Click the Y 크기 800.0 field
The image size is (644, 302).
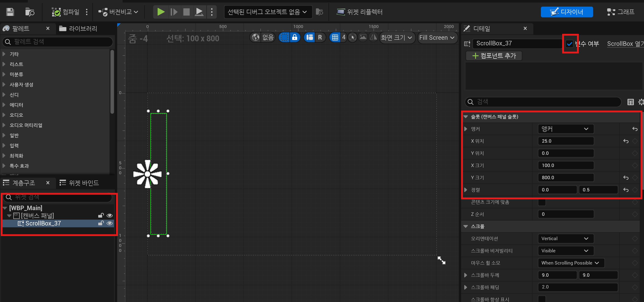566,178
